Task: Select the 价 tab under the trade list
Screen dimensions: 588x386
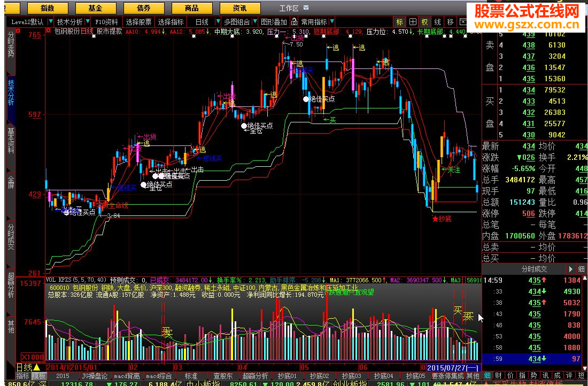Action: click(x=510, y=376)
